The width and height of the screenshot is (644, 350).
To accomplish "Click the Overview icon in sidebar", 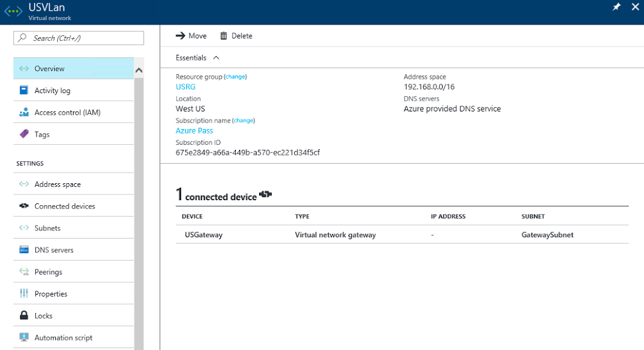I will [24, 68].
